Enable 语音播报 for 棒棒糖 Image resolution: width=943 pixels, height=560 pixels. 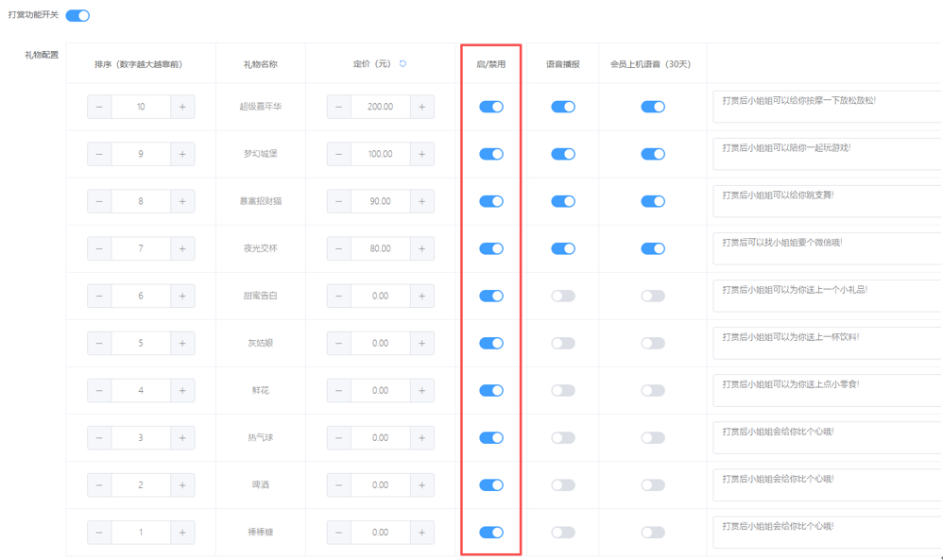[563, 533]
